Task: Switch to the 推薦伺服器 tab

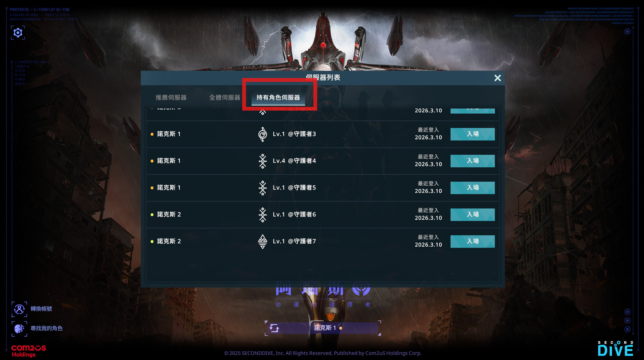Action: [x=171, y=98]
